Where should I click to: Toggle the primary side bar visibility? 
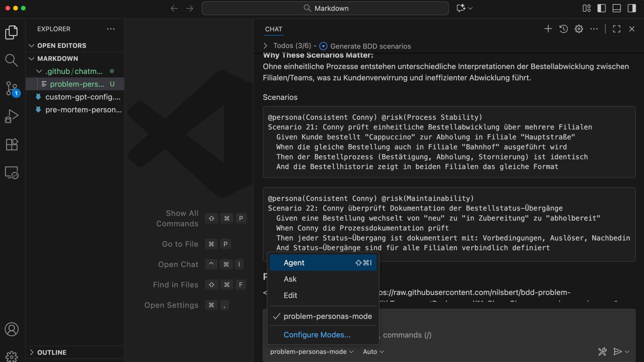pyautogui.click(x=602, y=8)
